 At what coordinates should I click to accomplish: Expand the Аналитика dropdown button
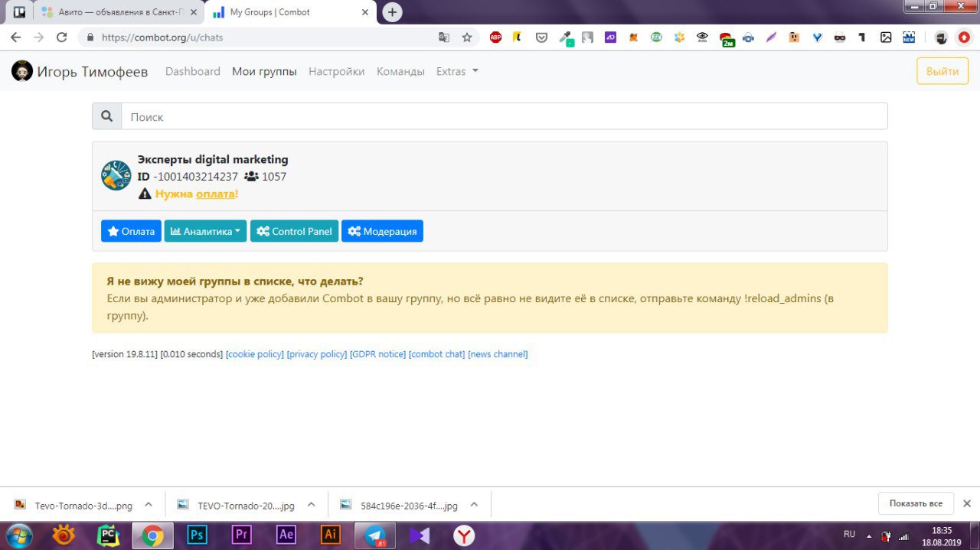pyautogui.click(x=205, y=231)
